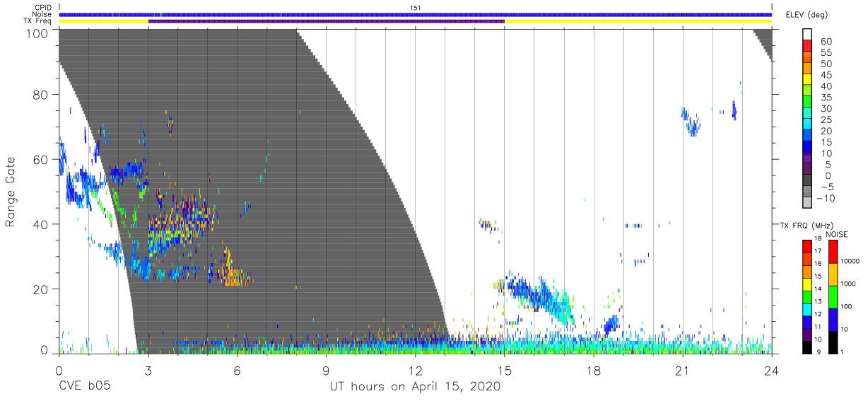Click the 'Noise' row label at top left
Screen dimensions: 868x401
[42, 14]
